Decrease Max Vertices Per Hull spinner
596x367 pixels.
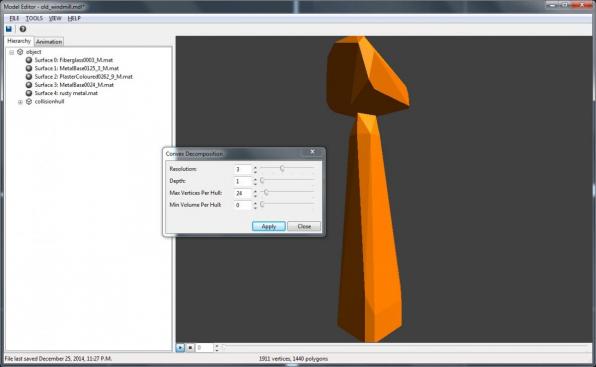[255, 195]
